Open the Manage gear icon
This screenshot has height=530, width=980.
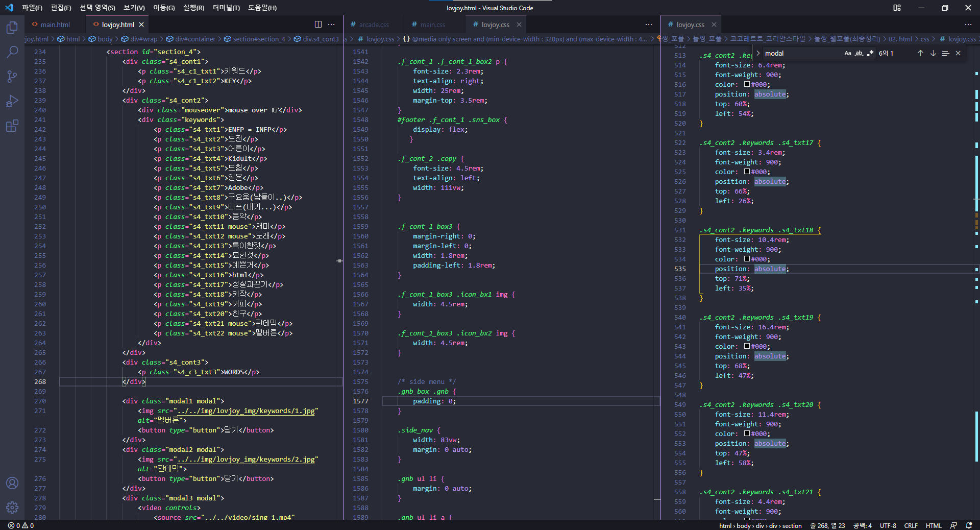point(12,508)
